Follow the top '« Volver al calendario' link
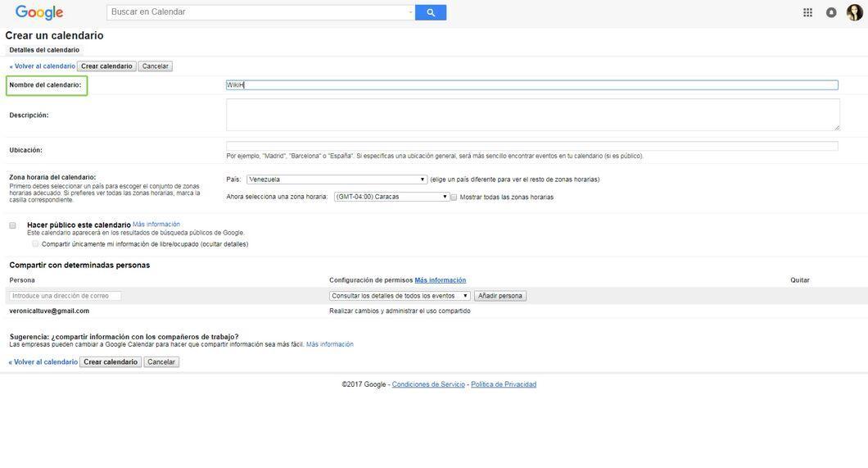This screenshot has height=468, width=868. tap(42, 66)
